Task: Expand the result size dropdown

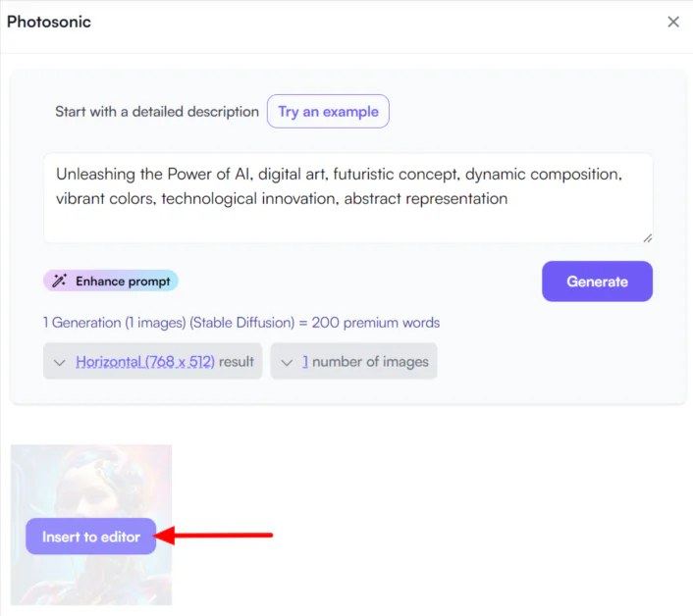Action: click(152, 362)
